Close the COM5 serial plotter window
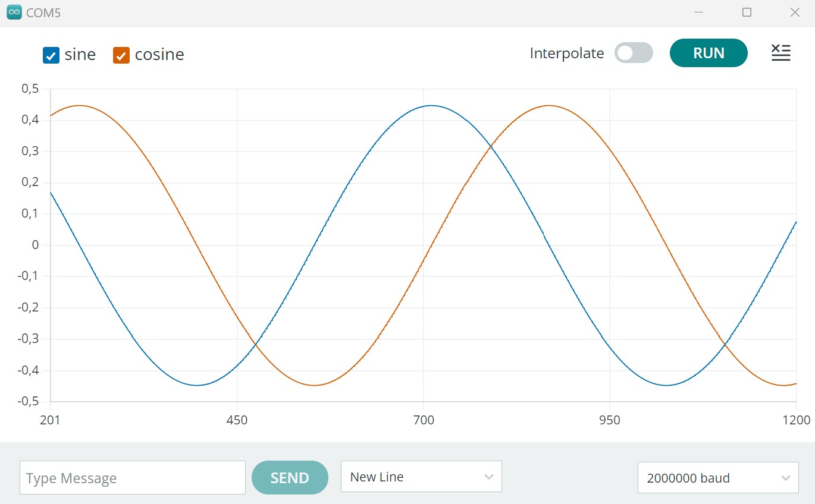815x504 pixels. (794, 12)
